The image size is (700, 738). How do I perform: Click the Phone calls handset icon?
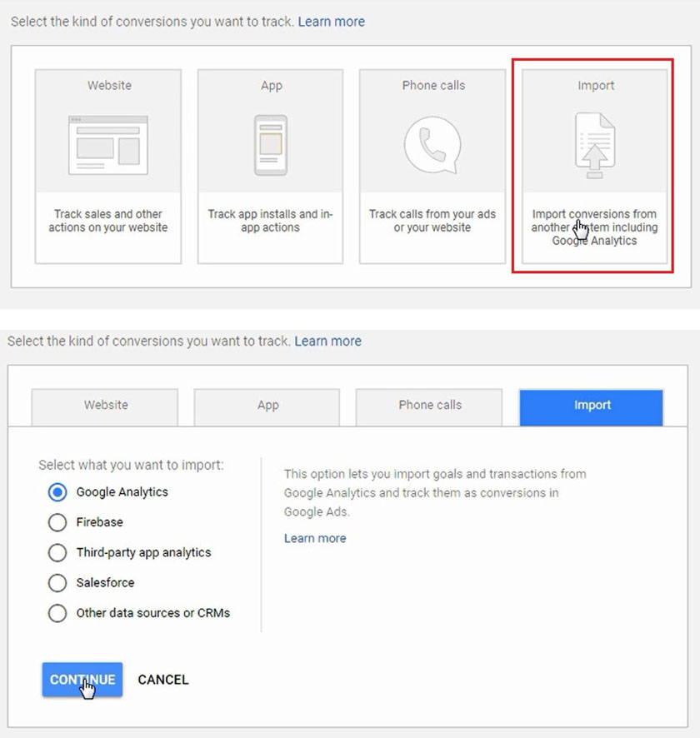coord(432,145)
